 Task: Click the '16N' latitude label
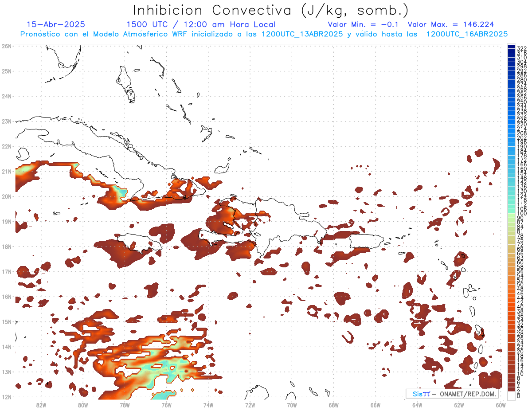point(7,297)
